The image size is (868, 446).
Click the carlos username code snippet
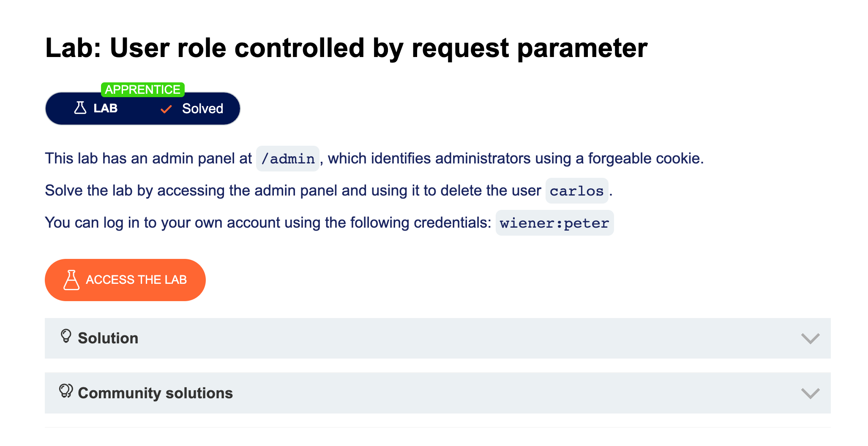[x=576, y=191]
